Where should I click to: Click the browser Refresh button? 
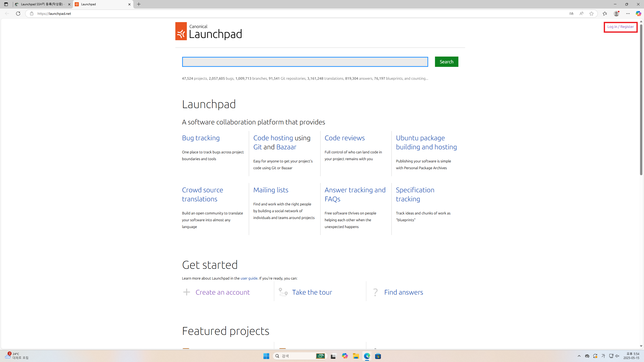point(18,14)
